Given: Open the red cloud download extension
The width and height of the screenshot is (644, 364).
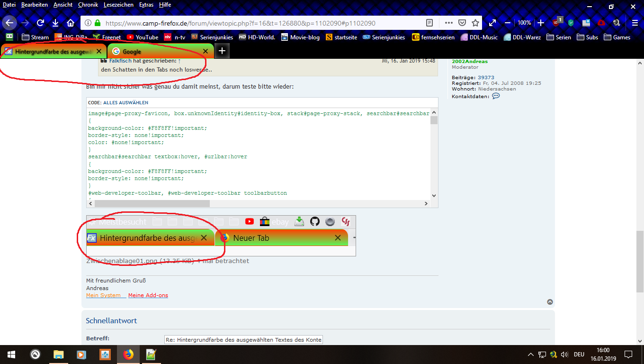Looking at the screenshot, I should click(x=601, y=23).
